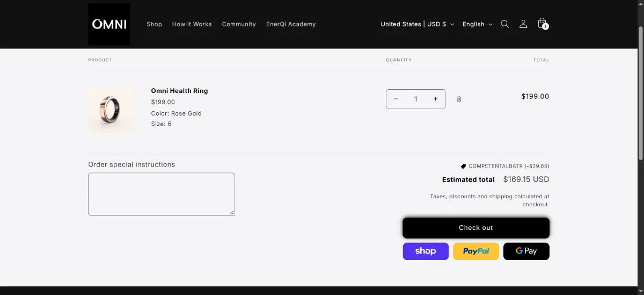
Task: Click the OMNI logo
Action: [x=109, y=24]
